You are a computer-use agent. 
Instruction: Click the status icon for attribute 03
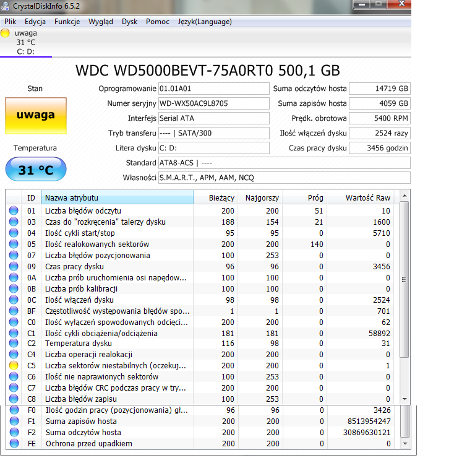pos(14,222)
